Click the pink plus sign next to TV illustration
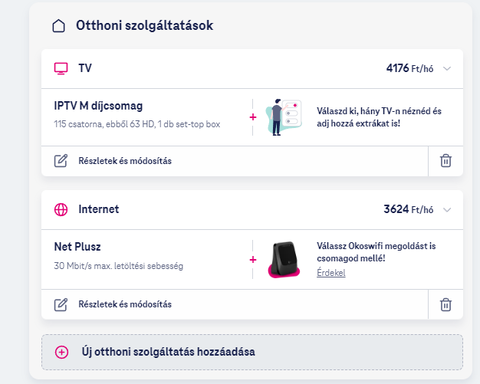 253,117
